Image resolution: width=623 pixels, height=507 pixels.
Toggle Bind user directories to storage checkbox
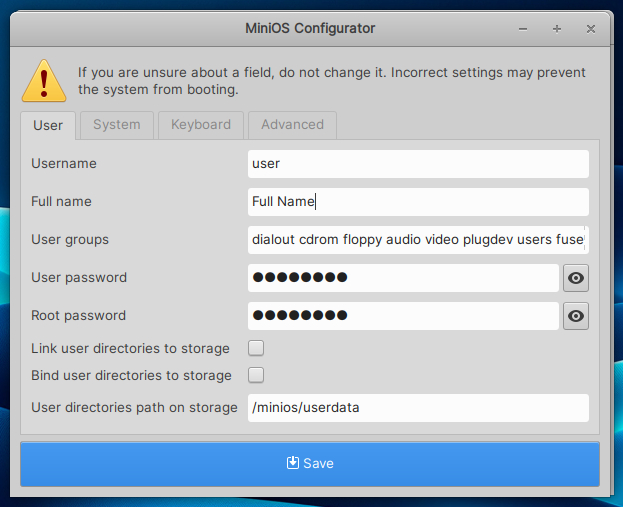(256, 375)
